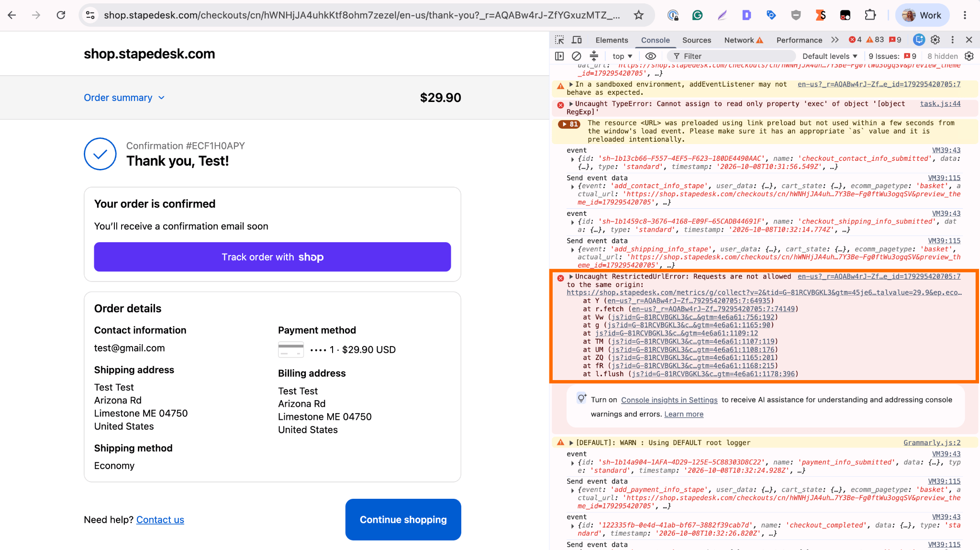Expand the add_contact_info_stape event object

pos(573,186)
